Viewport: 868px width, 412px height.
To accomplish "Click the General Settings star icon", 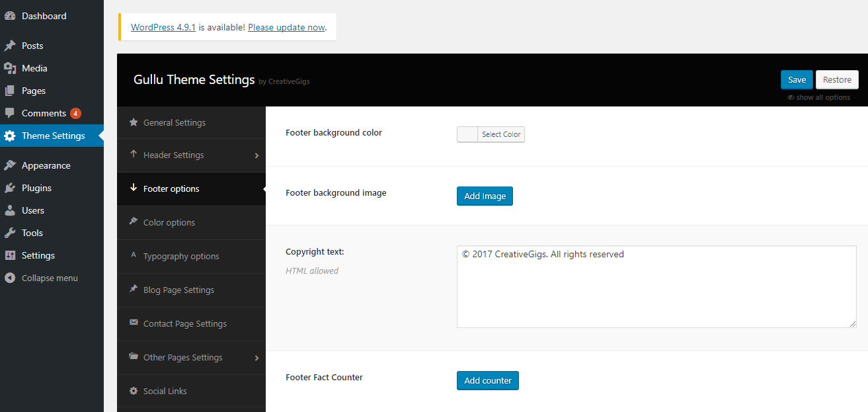I will [134, 122].
